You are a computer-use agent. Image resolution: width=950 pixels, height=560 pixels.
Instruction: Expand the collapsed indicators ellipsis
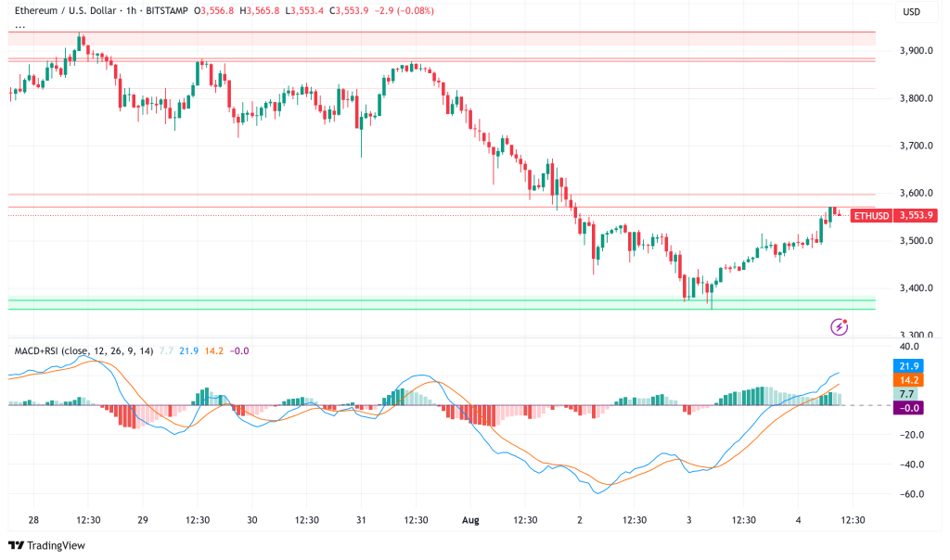(20, 26)
